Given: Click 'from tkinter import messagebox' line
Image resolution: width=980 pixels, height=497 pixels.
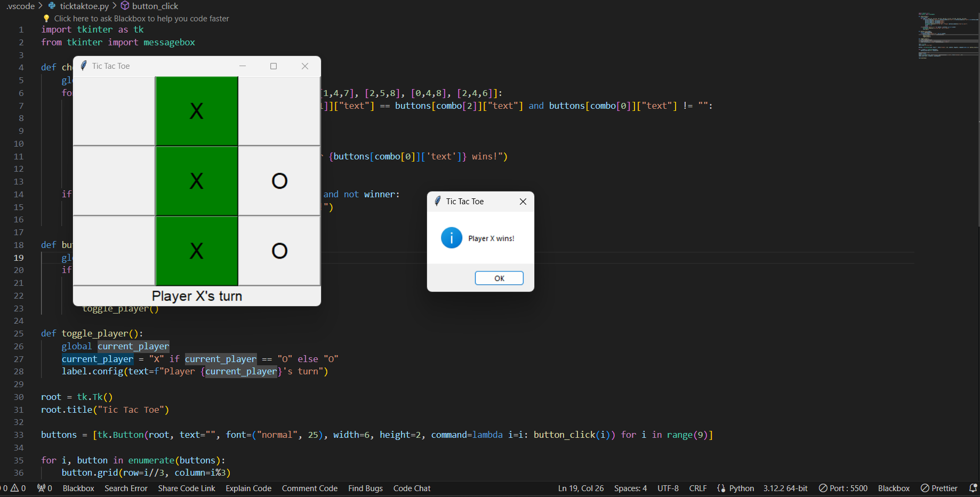Looking at the screenshot, I should click(x=118, y=42).
